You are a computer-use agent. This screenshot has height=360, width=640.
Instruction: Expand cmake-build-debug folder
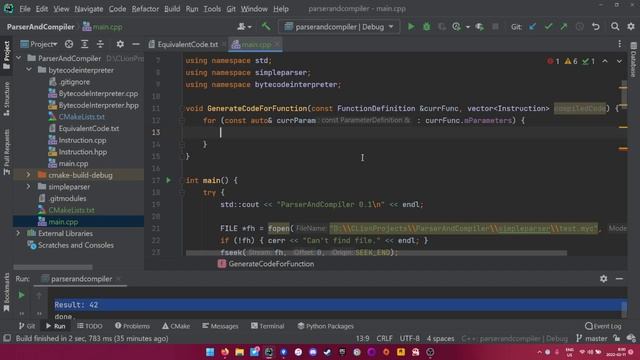pyautogui.click(x=29, y=175)
